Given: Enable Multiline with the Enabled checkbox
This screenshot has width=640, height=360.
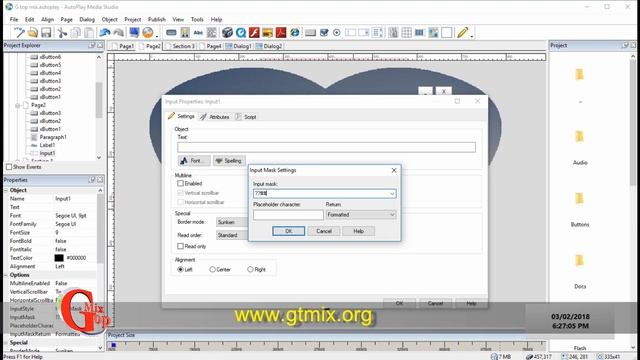Looking at the screenshot, I should tap(180, 184).
